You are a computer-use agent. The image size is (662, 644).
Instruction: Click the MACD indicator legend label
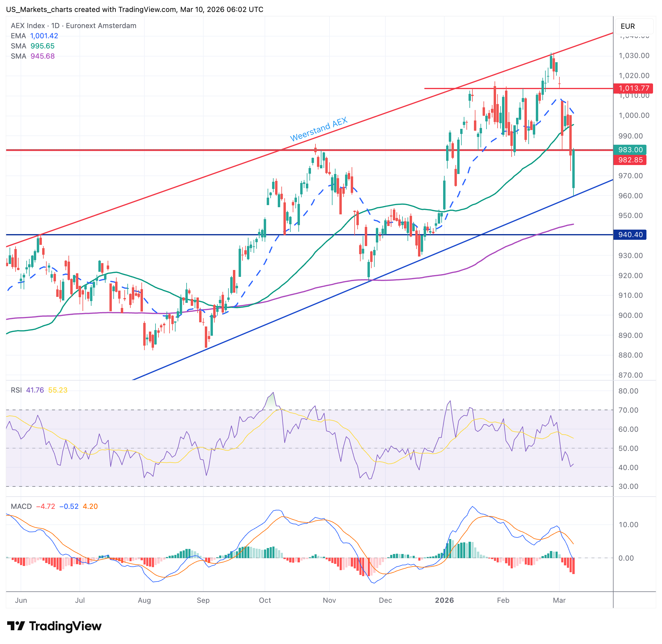(x=21, y=506)
